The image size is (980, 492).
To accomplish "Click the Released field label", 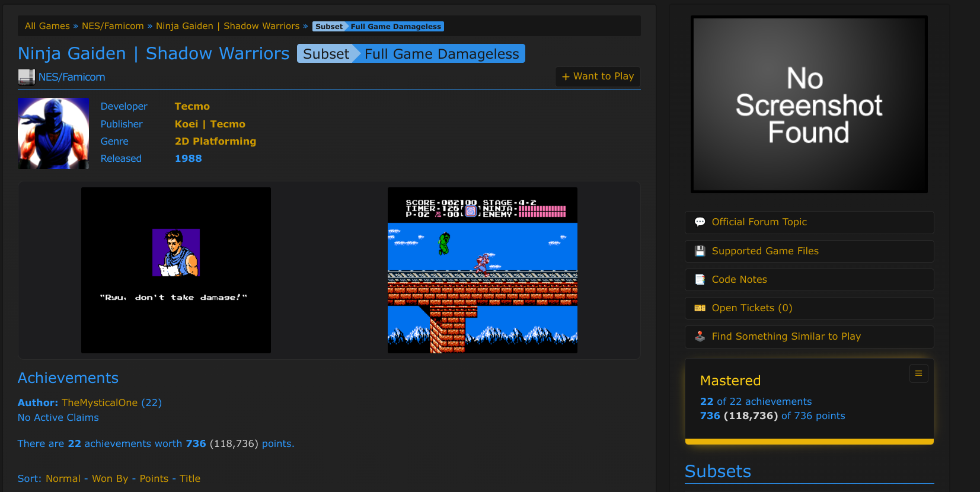I will click(121, 158).
